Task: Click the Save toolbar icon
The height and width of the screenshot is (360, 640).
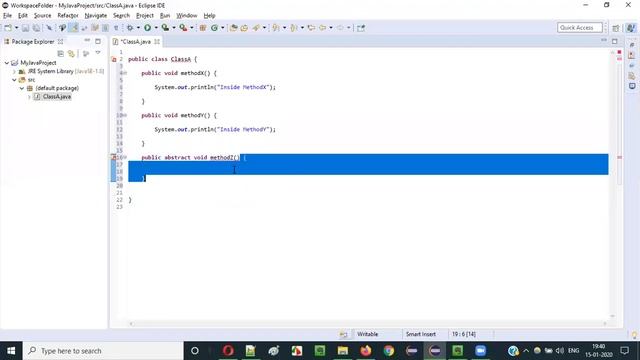Action: point(25,28)
